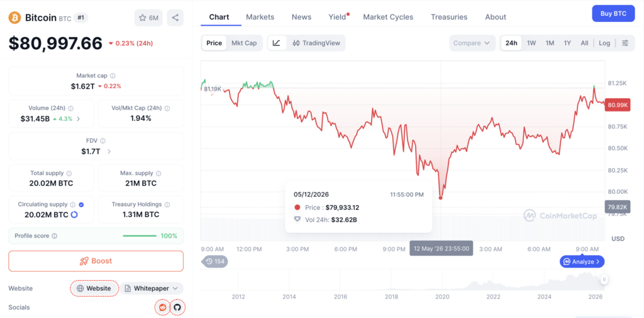Screen dimensions: 644x318
Task: Click the Circulating supply info icon
Action: pyautogui.click(x=73, y=205)
